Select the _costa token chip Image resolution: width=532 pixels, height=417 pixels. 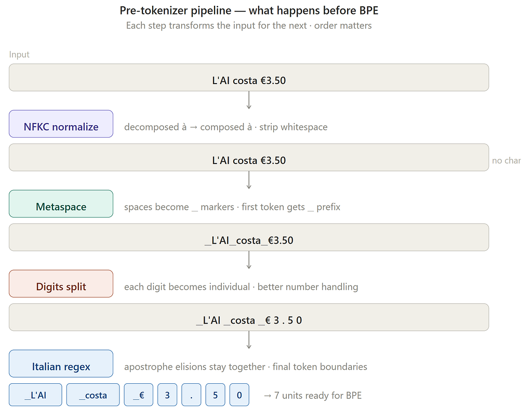tap(93, 395)
